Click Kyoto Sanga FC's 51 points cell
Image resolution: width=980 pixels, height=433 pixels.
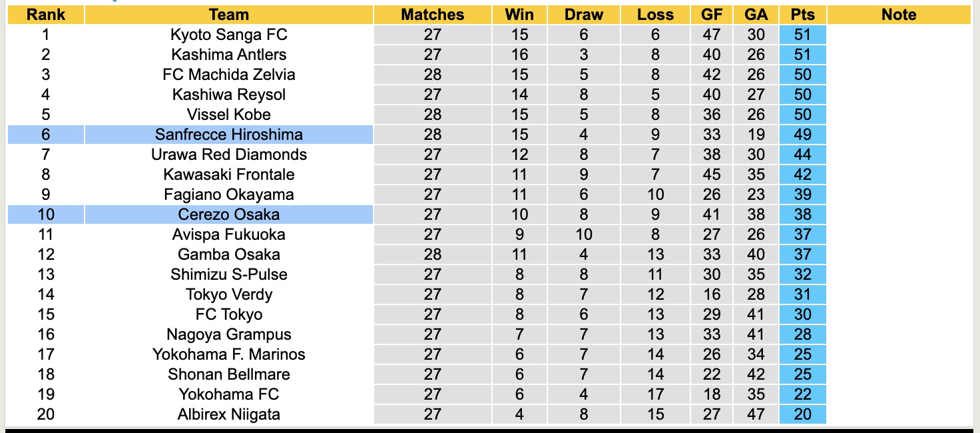[803, 35]
